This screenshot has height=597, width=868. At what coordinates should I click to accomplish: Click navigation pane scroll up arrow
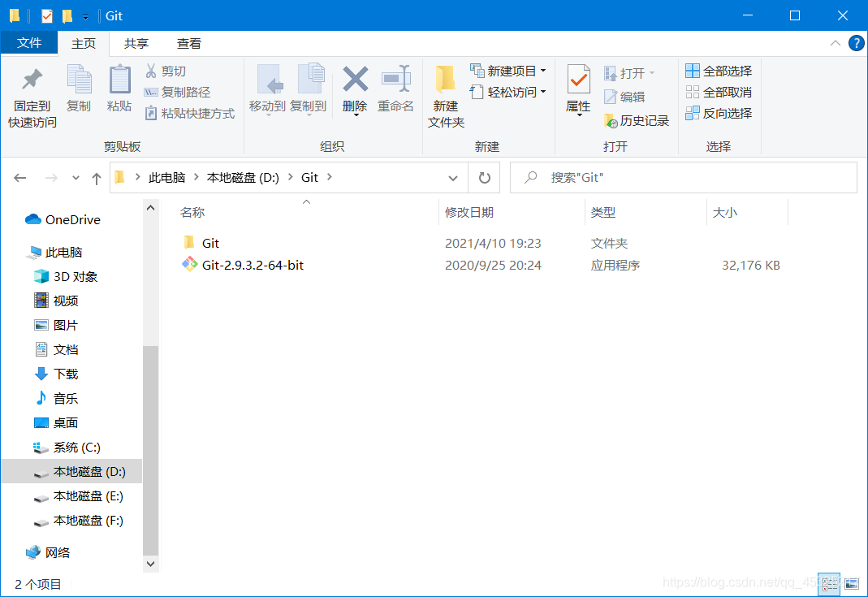click(150, 208)
